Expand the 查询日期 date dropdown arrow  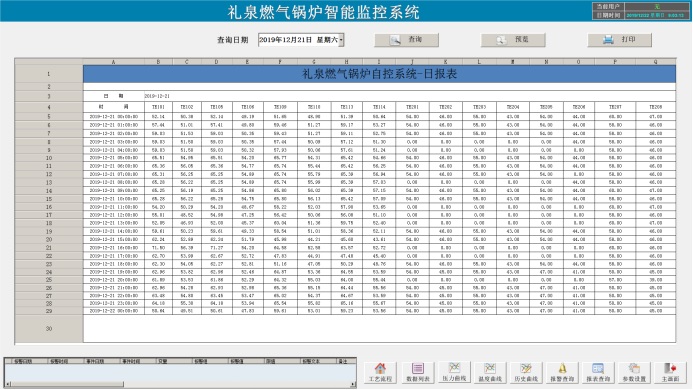341,40
